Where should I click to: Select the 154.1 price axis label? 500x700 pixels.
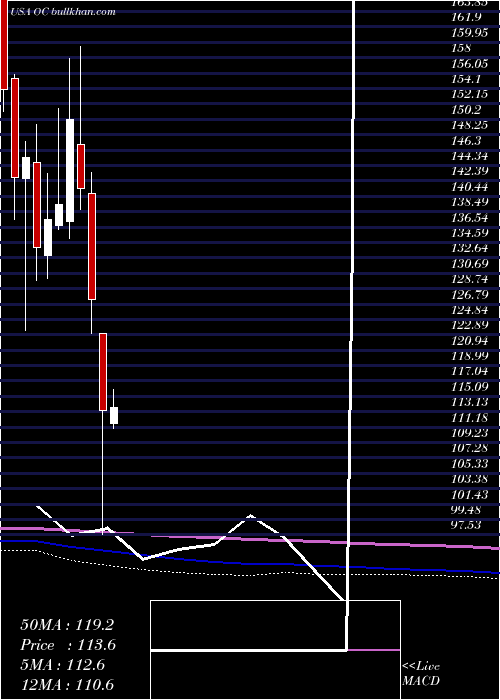click(x=466, y=79)
